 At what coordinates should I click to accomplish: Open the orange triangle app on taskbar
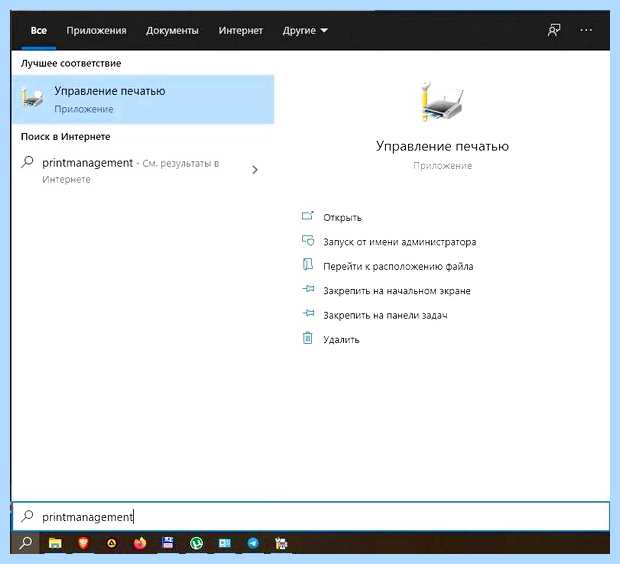[112, 543]
